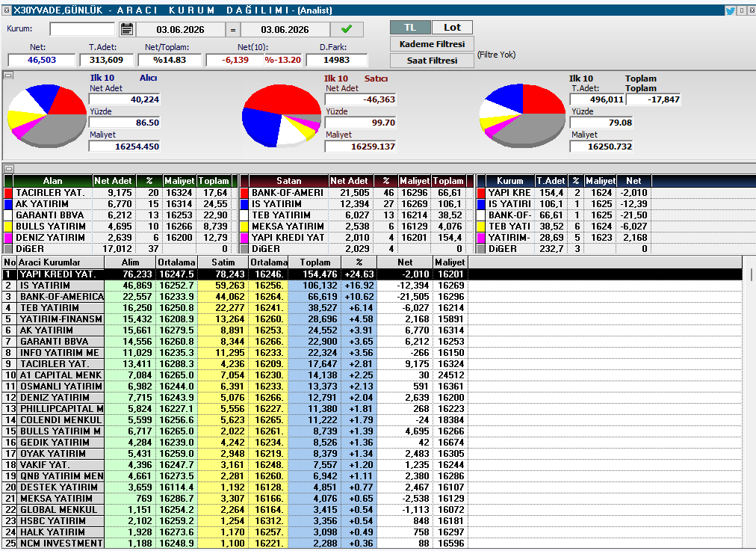This screenshot has width=756, height=551.
Task: Click the red swatch beside BANK-OF-AMERI
Action: pyautogui.click(x=244, y=192)
